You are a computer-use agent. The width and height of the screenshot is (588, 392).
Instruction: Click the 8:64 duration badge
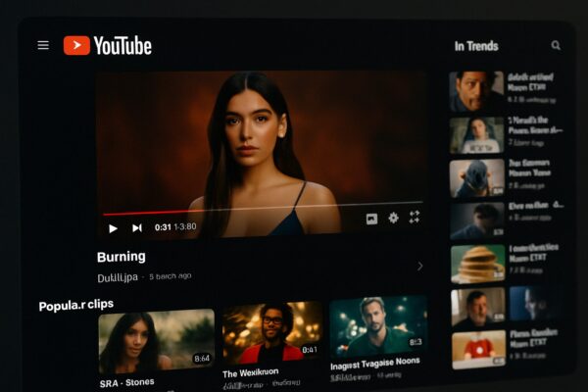pyautogui.click(x=202, y=359)
